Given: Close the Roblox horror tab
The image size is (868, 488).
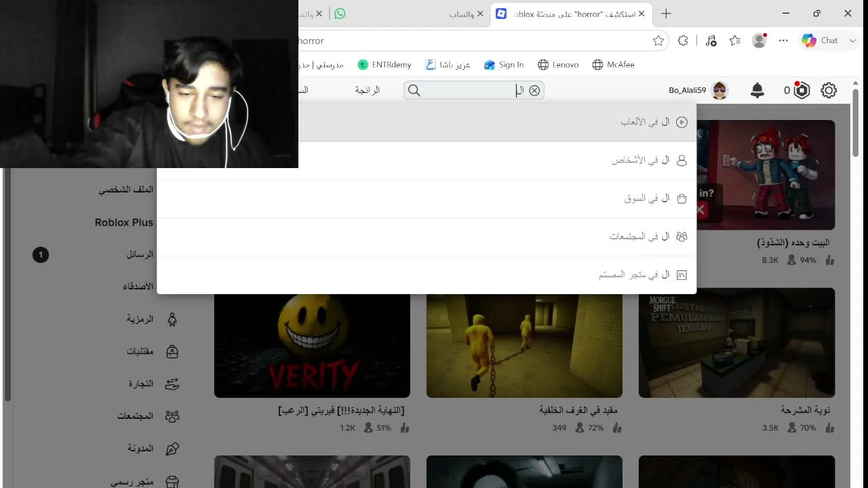Looking at the screenshot, I should point(642,14).
